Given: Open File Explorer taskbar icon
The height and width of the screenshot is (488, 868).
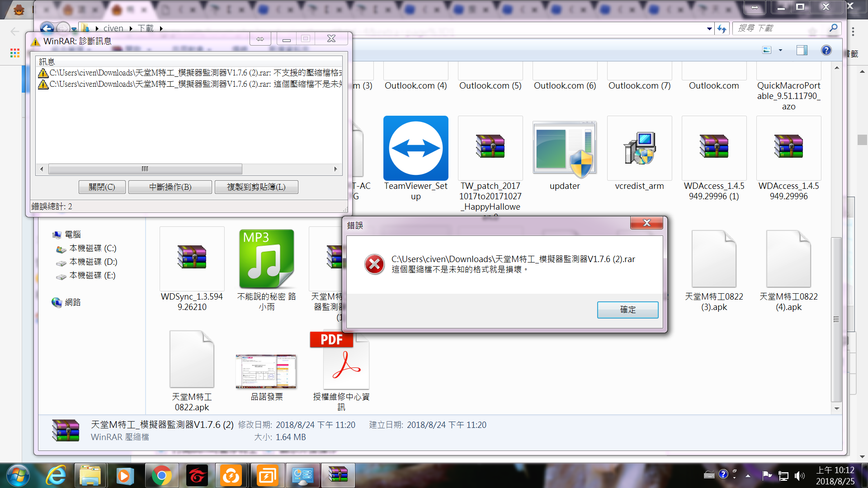Looking at the screenshot, I should click(90, 476).
